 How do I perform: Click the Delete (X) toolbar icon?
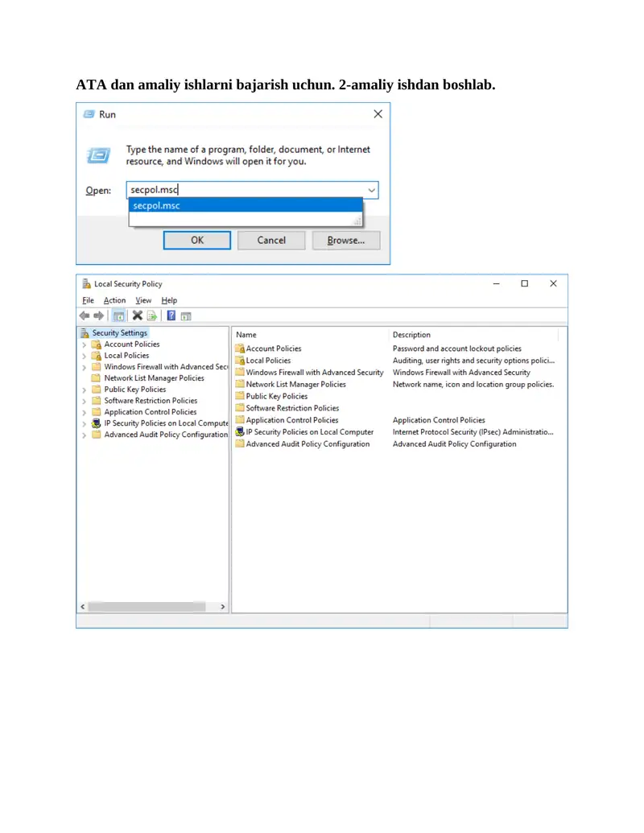(138, 315)
